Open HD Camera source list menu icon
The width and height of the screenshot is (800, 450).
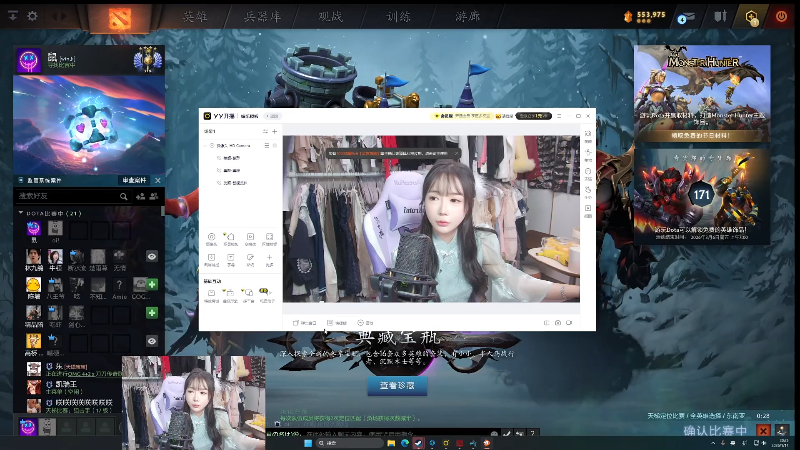pos(266,145)
